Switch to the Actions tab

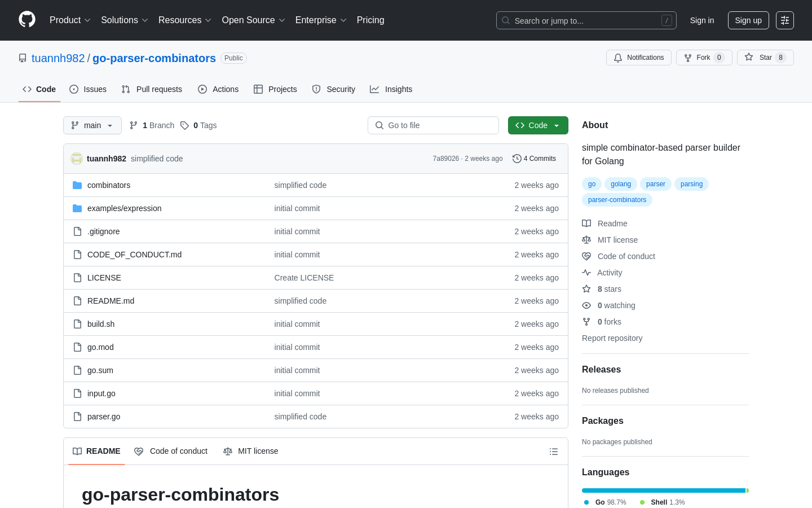click(x=218, y=89)
